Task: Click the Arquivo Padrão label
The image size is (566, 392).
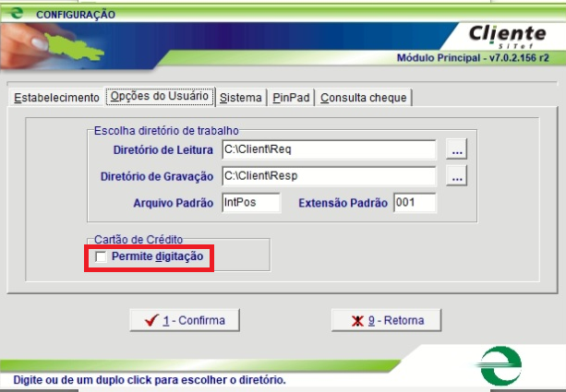Action: (174, 203)
